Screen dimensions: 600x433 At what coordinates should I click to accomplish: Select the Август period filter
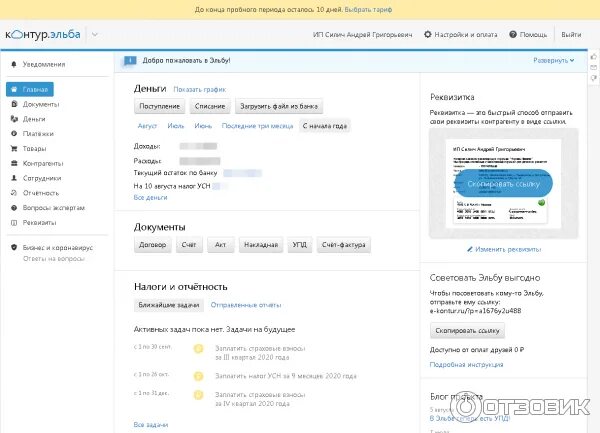pos(147,126)
